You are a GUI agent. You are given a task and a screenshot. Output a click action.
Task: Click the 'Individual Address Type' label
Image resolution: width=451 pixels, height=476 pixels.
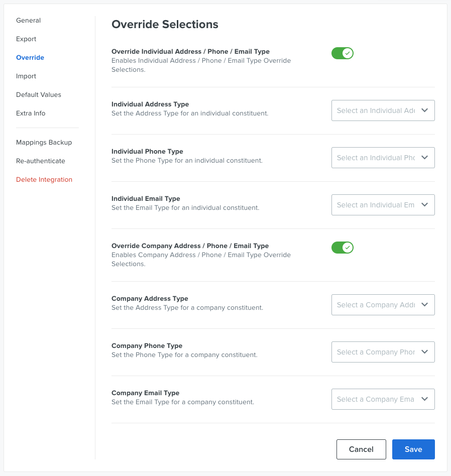[150, 104]
